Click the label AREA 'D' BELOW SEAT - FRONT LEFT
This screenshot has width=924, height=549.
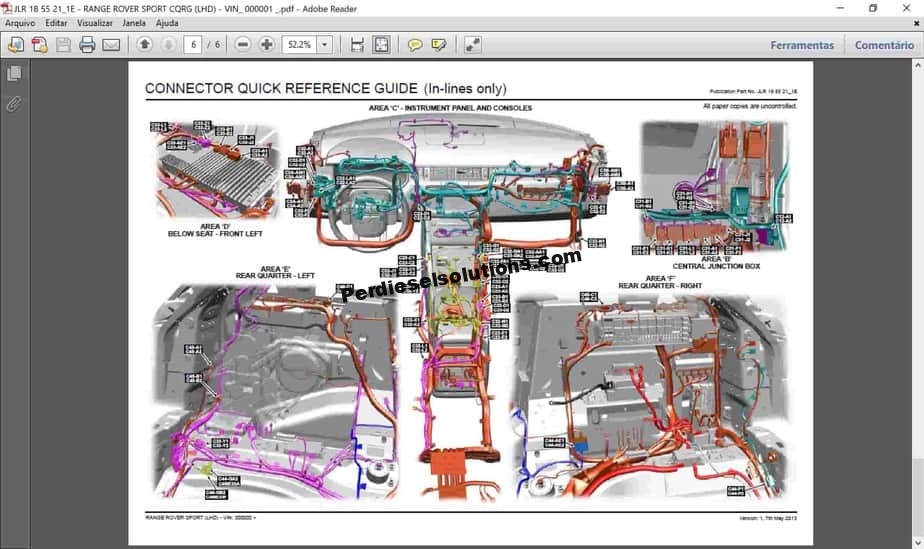pos(215,230)
